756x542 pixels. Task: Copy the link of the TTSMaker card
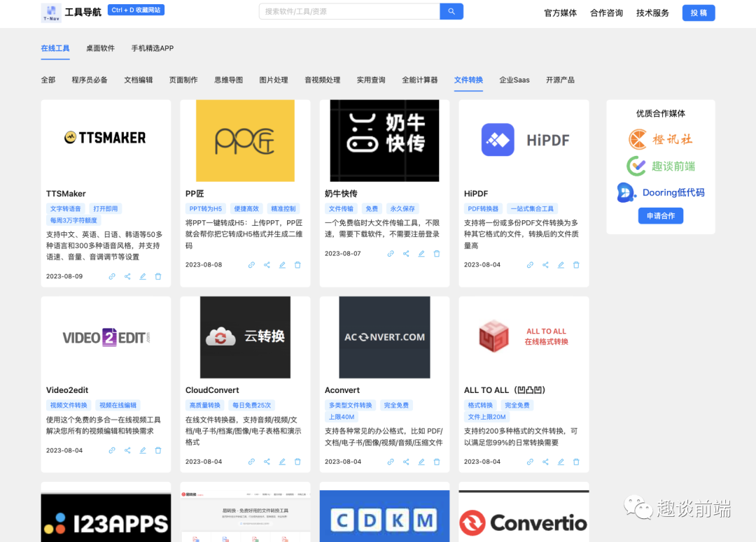(112, 276)
